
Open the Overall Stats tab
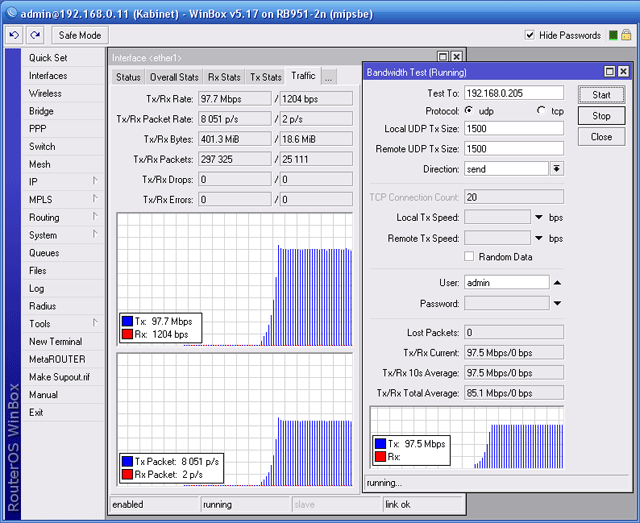[174, 77]
